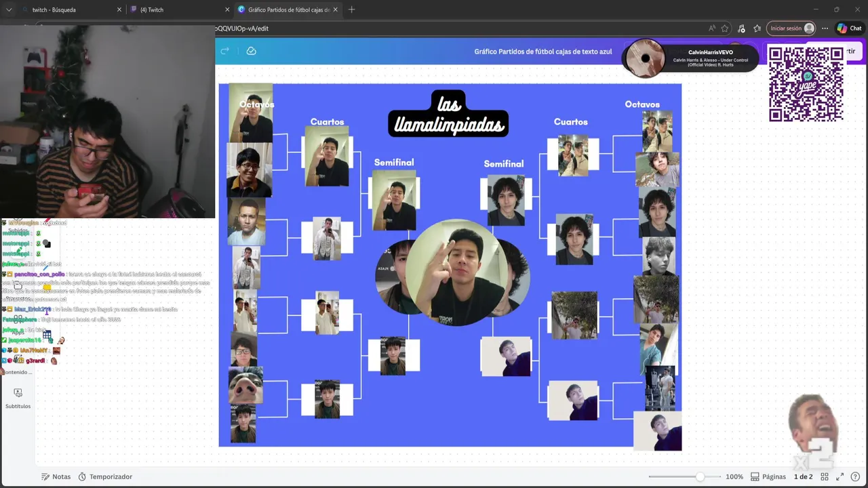Viewport: 868px width, 488px height.
Task: Select the right Octavos label
Action: pos(642,104)
